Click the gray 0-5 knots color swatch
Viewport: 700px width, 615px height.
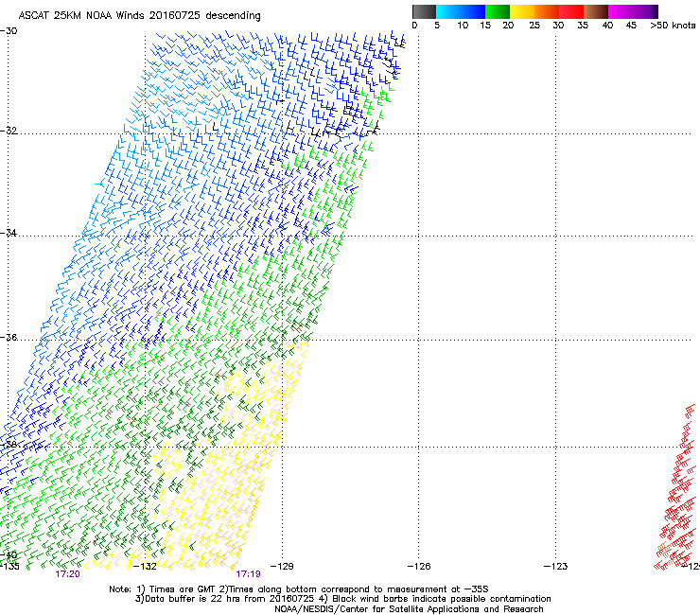[x=424, y=11]
